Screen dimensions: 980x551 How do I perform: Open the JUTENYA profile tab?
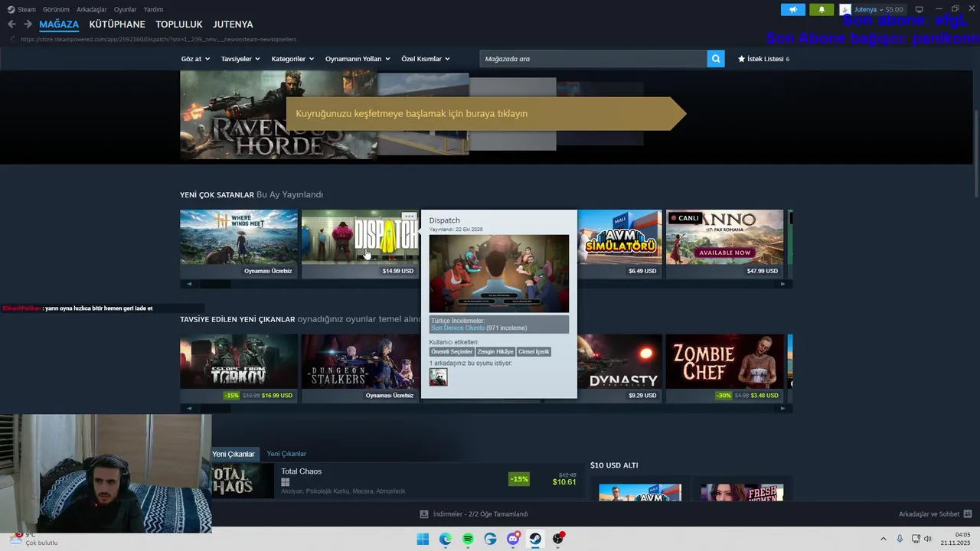tap(233, 24)
